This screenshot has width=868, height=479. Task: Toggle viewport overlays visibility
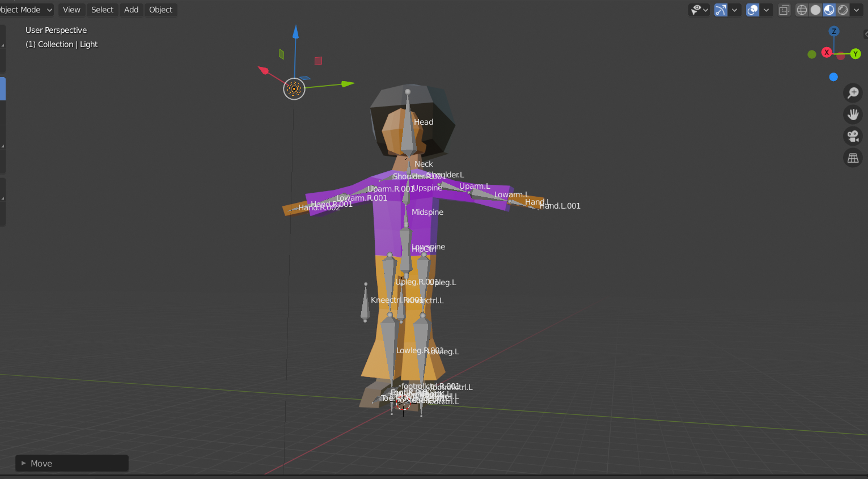[x=752, y=10]
